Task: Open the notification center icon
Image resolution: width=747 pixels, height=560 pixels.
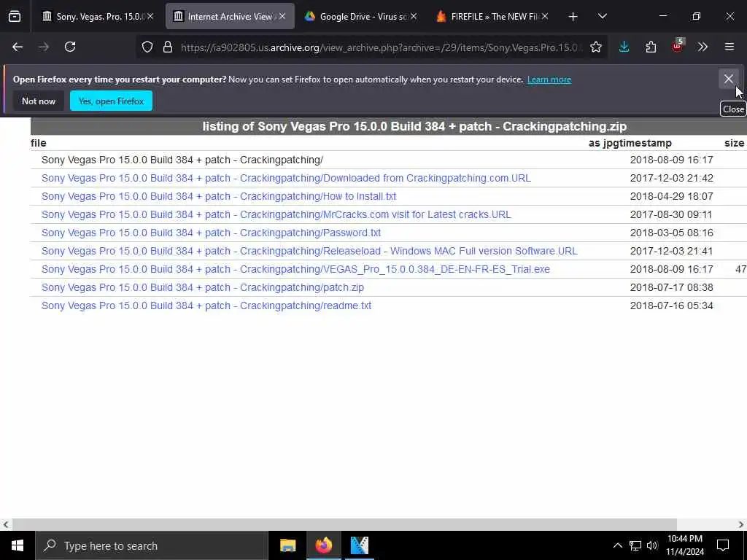Action: 723,545
